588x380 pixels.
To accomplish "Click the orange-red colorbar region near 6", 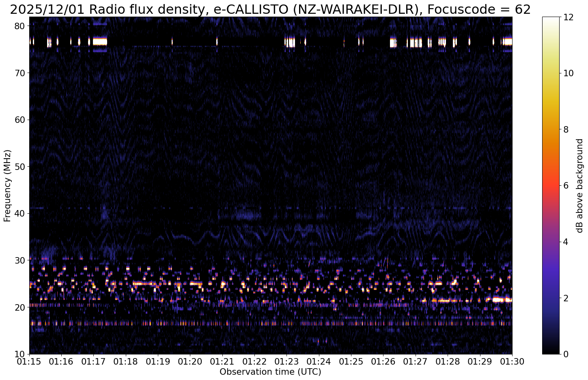I will (x=550, y=185).
